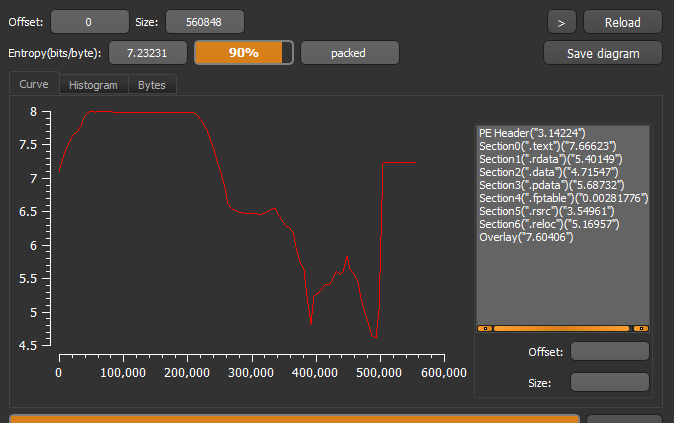Click the section list horizontal scrollbar thumb

point(561,328)
